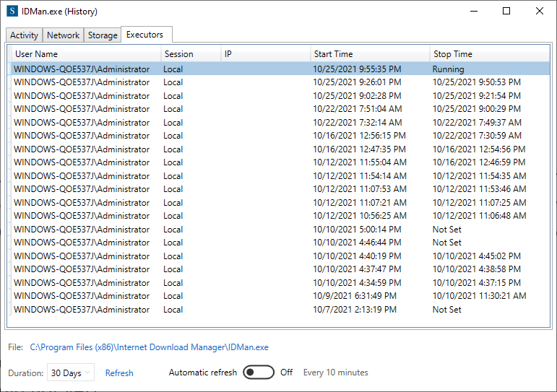The width and height of the screenshot is (557, 392).
Task: Click stop time 10/10/2021 4:38:58 PM
Action: 476,269
